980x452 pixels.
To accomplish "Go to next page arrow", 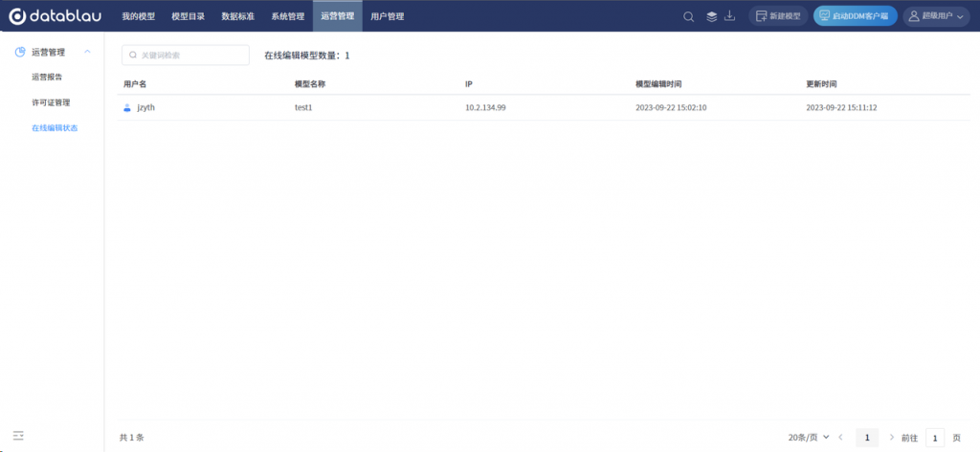I will click(892, 438).
